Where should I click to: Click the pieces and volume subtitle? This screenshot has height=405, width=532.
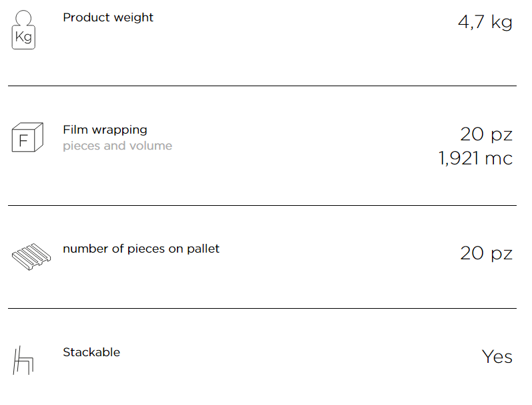point(117,146)
